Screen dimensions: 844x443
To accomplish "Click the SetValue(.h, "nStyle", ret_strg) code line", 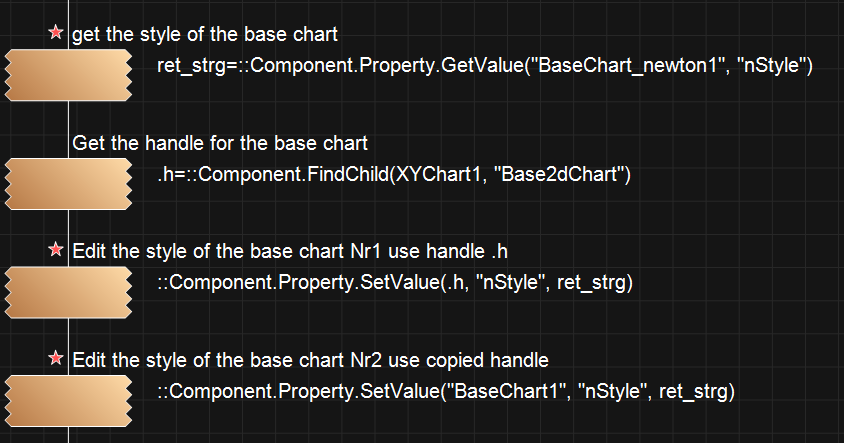I will coord(395,284).
